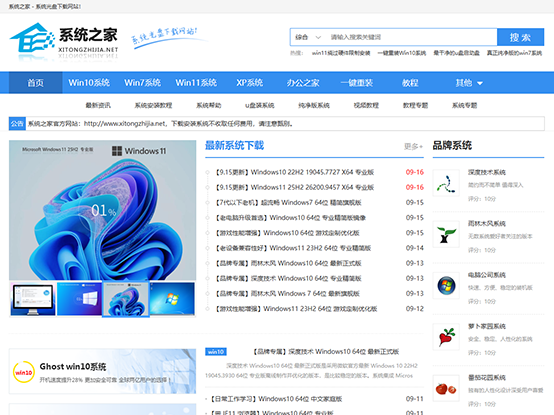Image resolution: width=554 pixels, height=415 pixels.
Task: Click the 更多+ link beside 最新系统下载
Action: [413, 146]
